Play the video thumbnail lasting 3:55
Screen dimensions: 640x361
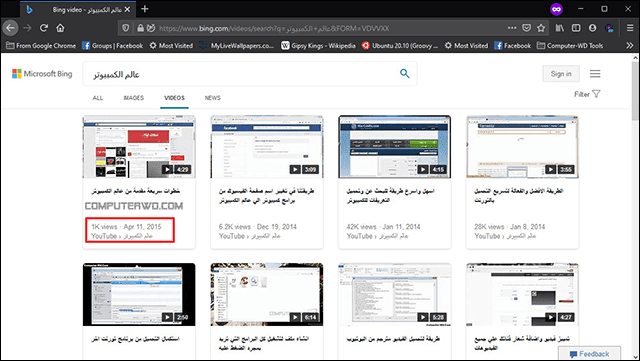(x=522, y=147)
